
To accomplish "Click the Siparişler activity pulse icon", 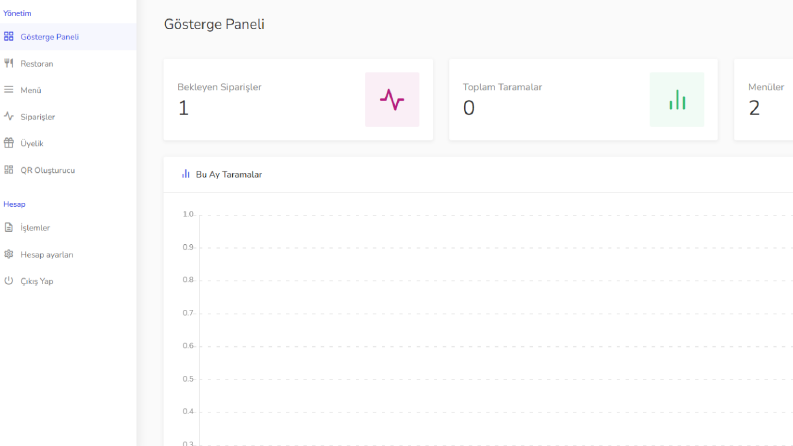I will [9, 116].
